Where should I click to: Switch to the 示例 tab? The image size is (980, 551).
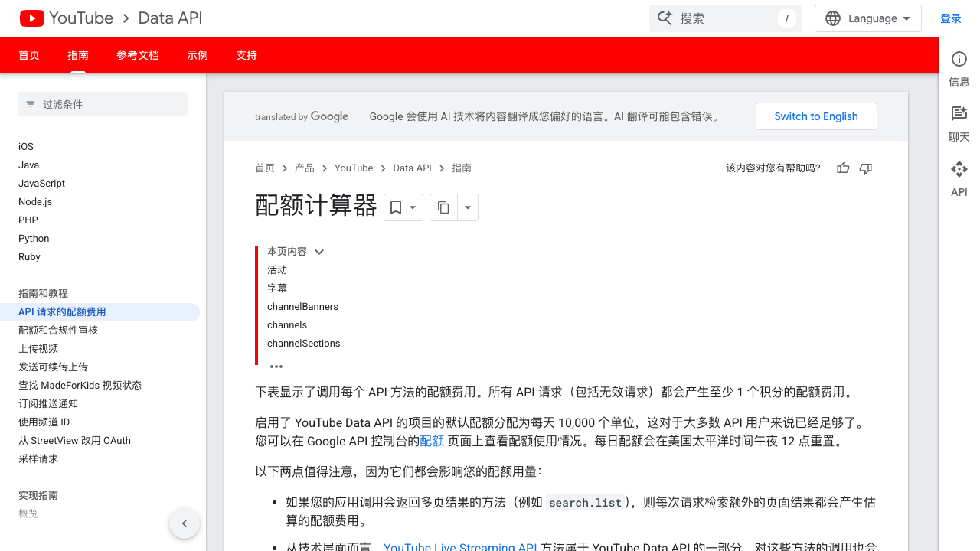pos(198,55)
